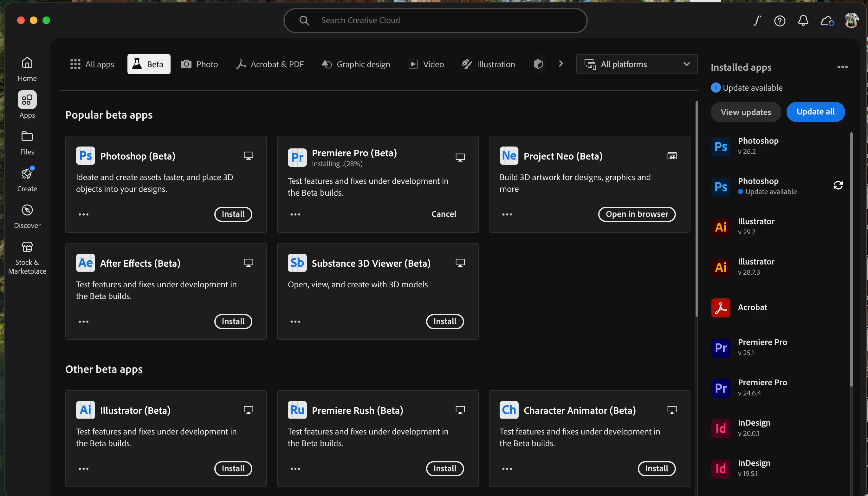Image resolution: width=868 pixels, height=496 pixels.
Task: Open user profile avatar
Action: coord(851,20)
